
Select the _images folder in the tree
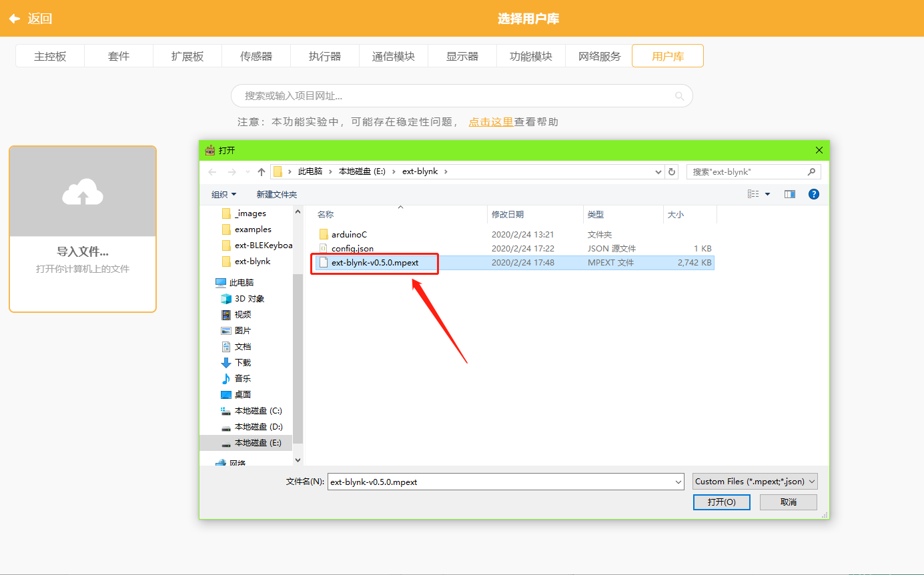coord(250,213)
